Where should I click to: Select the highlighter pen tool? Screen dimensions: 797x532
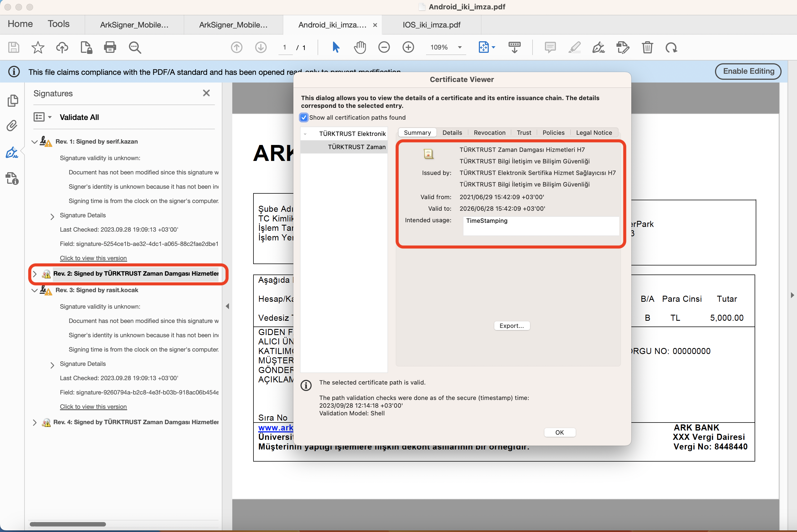tap(575, 47)
